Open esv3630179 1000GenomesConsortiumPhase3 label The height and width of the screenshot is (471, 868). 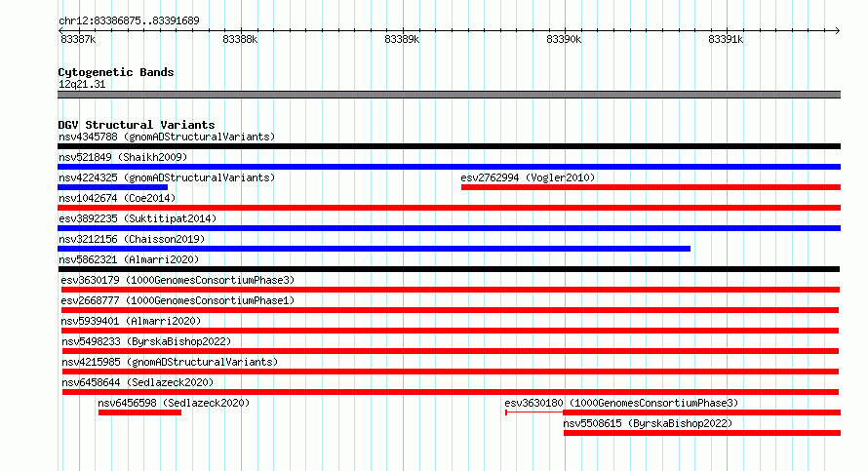(178, 280)
